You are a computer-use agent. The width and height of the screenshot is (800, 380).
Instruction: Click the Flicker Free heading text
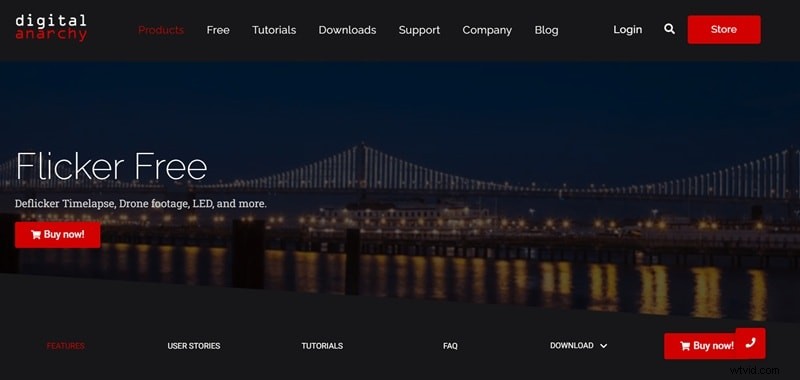click(111, 167)
